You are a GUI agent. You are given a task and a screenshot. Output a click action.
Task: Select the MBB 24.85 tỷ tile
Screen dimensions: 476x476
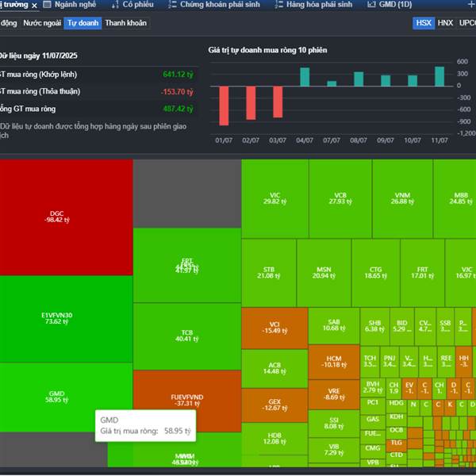(455, 198)
